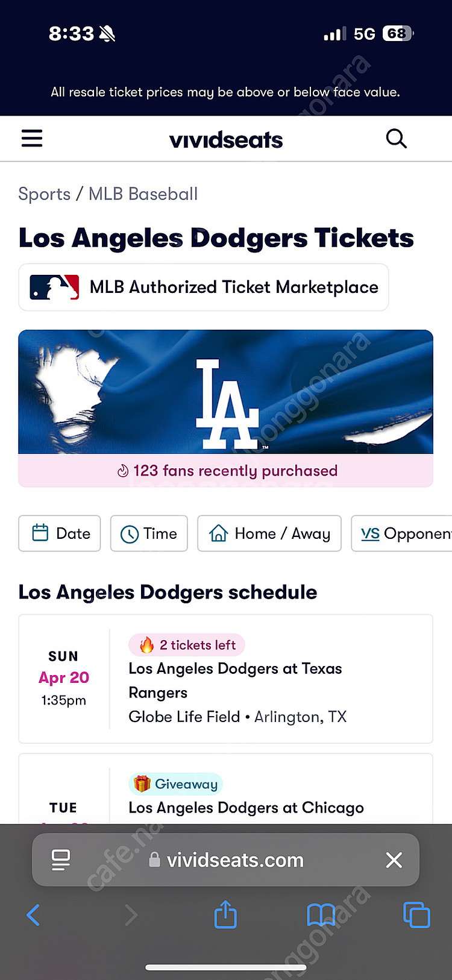Screen dimensions: 452x980
Task: Stop loading with the X icon
Action: tap(394, 859)
